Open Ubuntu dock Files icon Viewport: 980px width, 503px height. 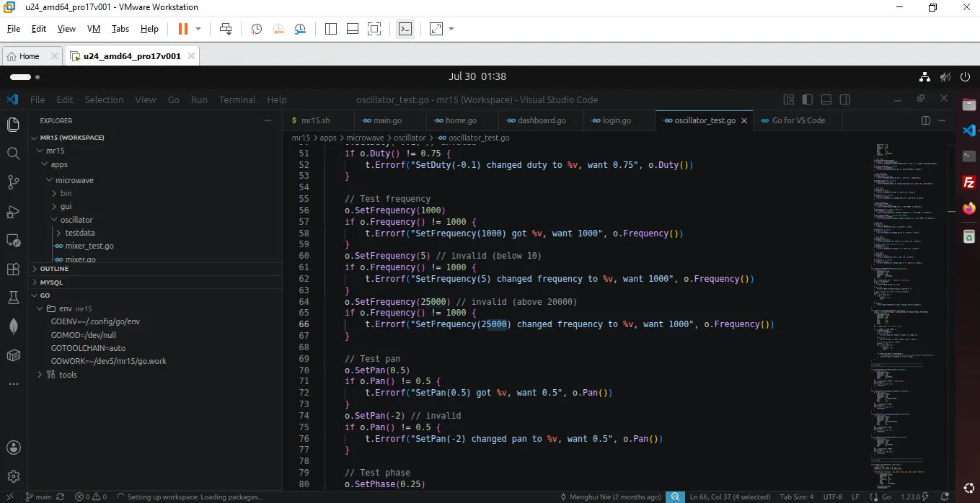click(969, 104)
